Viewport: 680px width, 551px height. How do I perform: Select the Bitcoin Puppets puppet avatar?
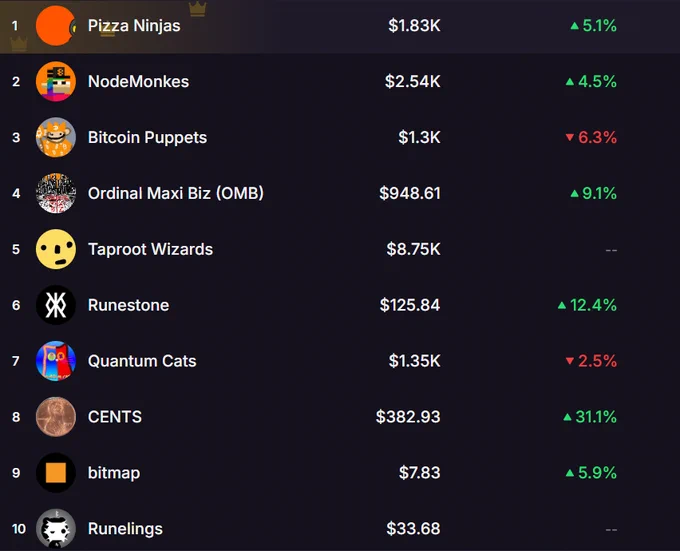coord(56,137)
